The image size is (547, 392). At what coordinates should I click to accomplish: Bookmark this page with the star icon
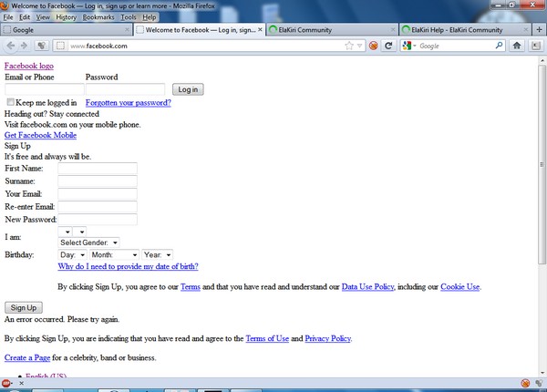[349, 46]
